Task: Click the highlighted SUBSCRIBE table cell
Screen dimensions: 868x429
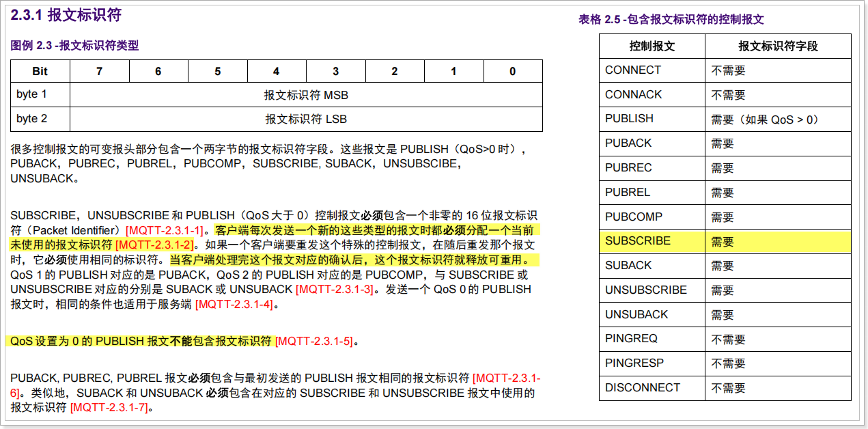Action: click(x=652, y=241)
